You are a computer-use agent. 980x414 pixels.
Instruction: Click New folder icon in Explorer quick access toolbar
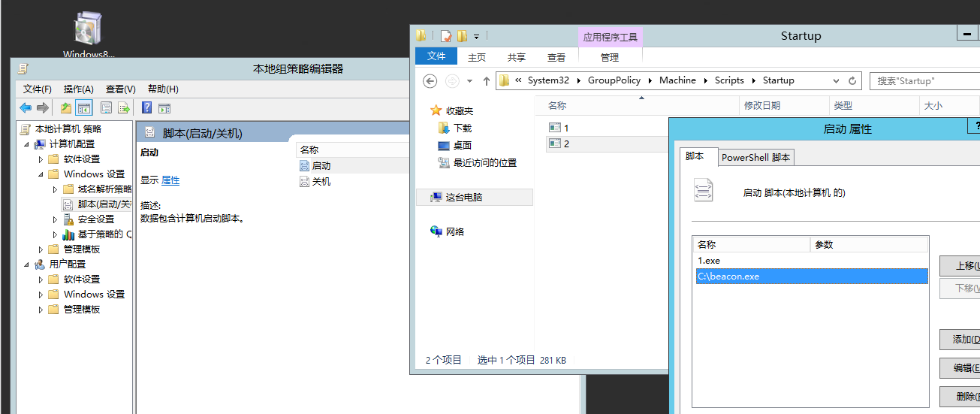tap(462, 35)
